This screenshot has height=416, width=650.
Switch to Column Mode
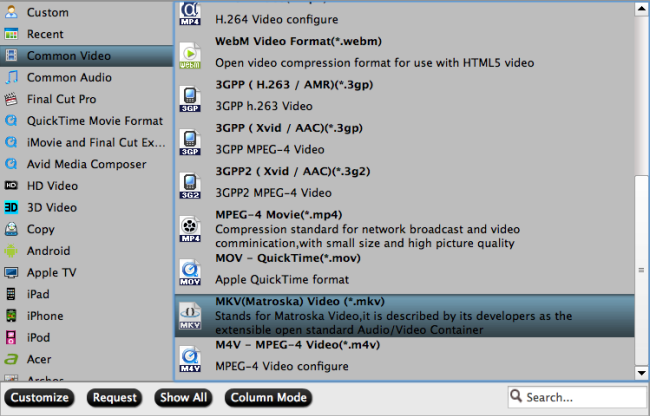coord(268,398)
